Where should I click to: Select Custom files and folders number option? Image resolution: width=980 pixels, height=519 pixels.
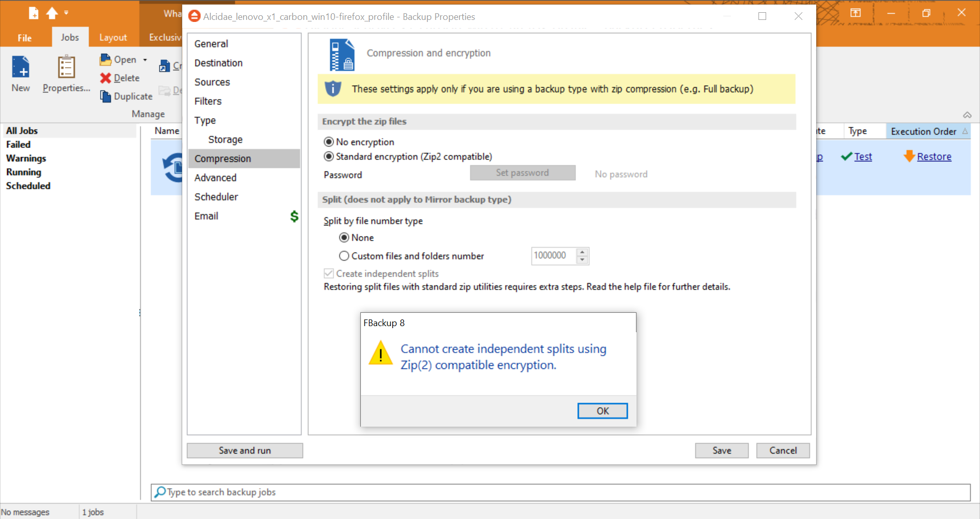tap(345, 256)
